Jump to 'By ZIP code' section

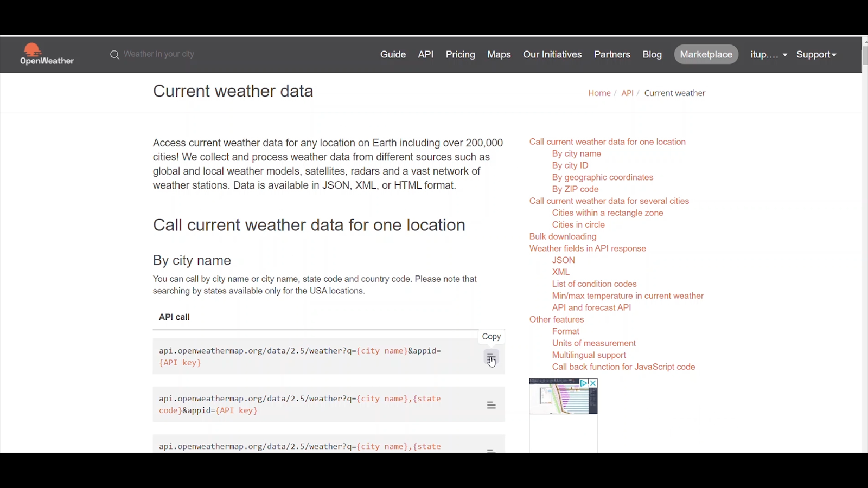tap(576, 190)
